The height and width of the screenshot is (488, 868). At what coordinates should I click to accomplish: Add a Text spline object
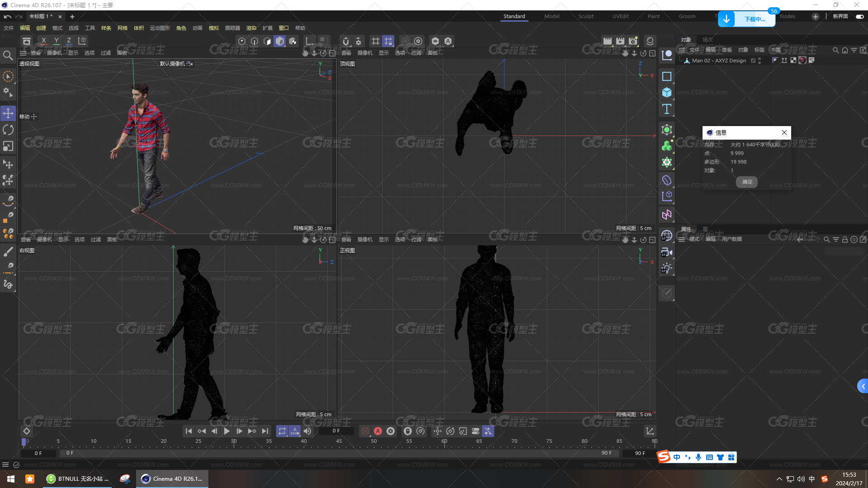point(667,109)
